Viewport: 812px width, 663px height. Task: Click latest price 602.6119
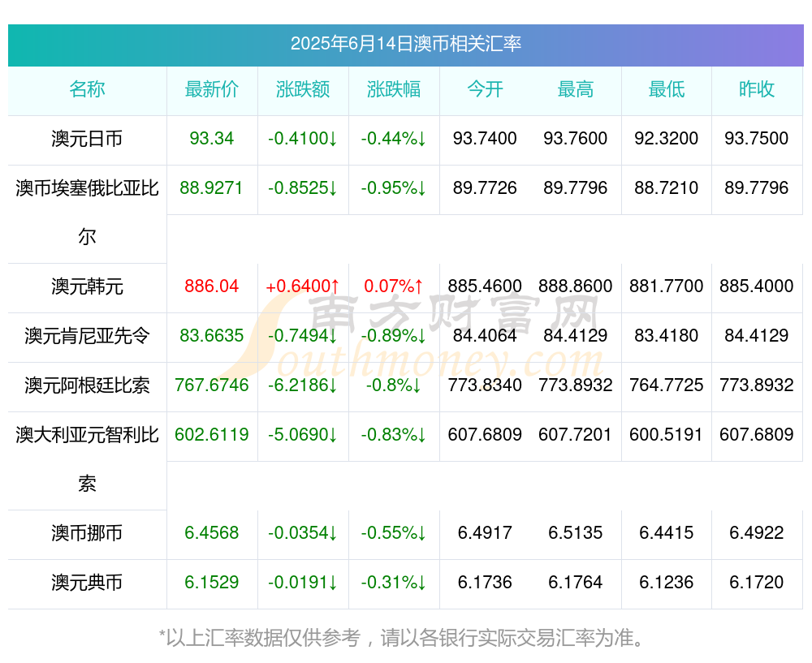click(x=212, y=434)
